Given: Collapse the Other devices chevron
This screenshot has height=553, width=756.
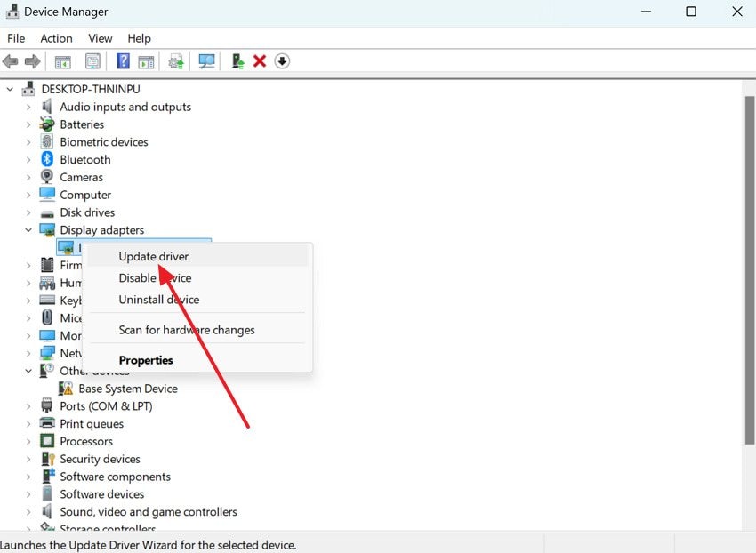Looking at the screenshot, I should (28, 371).
